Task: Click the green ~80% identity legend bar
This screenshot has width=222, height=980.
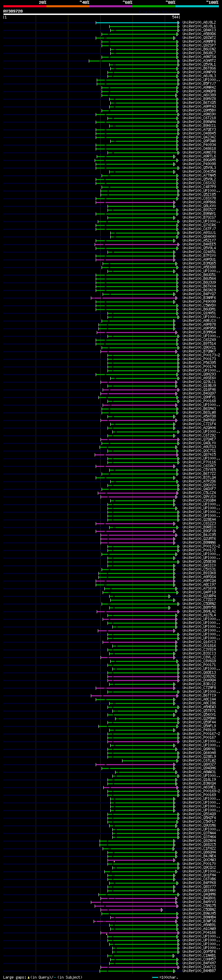Action: coord(154,6)
